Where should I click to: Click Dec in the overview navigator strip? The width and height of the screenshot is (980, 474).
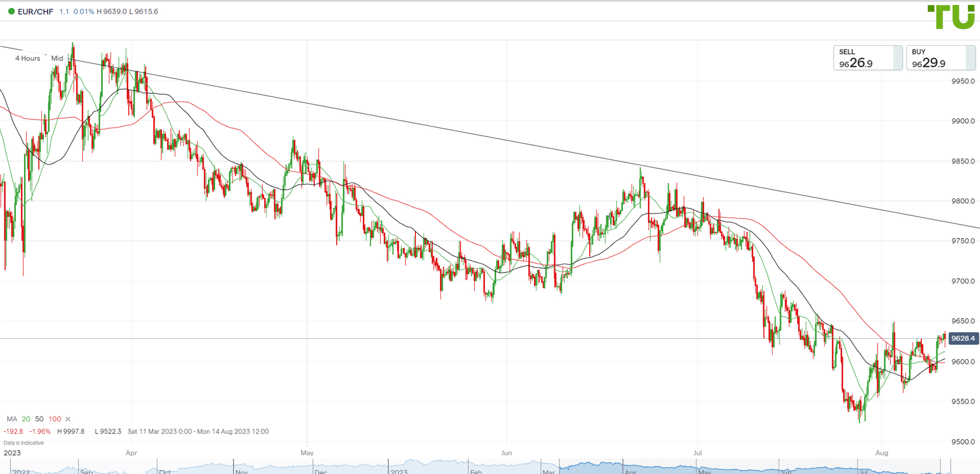[x=321, y=472]
